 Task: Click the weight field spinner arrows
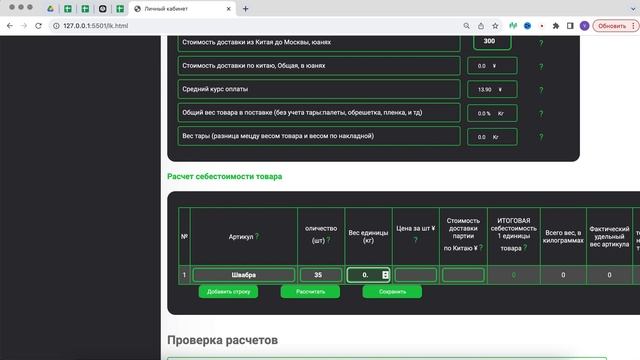[385, 275]
